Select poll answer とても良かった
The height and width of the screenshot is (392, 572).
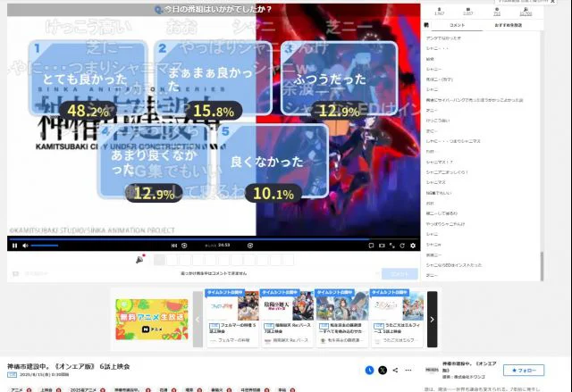tap(88, 78)
